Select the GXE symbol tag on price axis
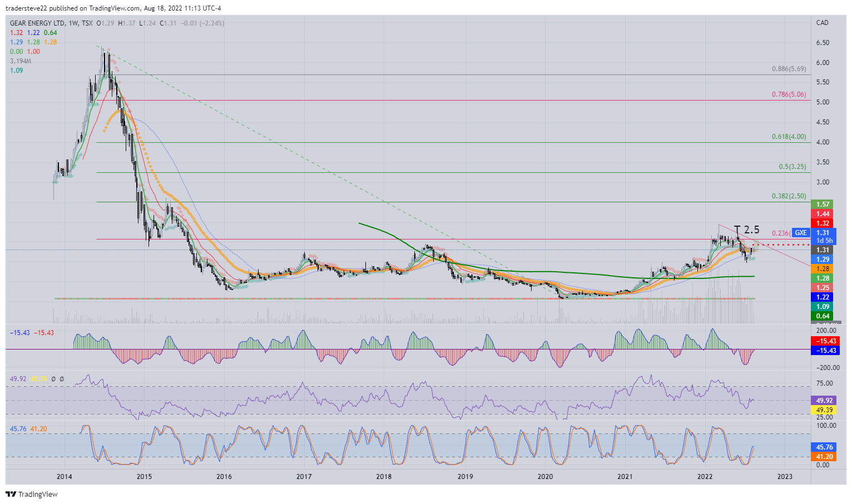This screenshot has height=504, width=852. [801, 233]
